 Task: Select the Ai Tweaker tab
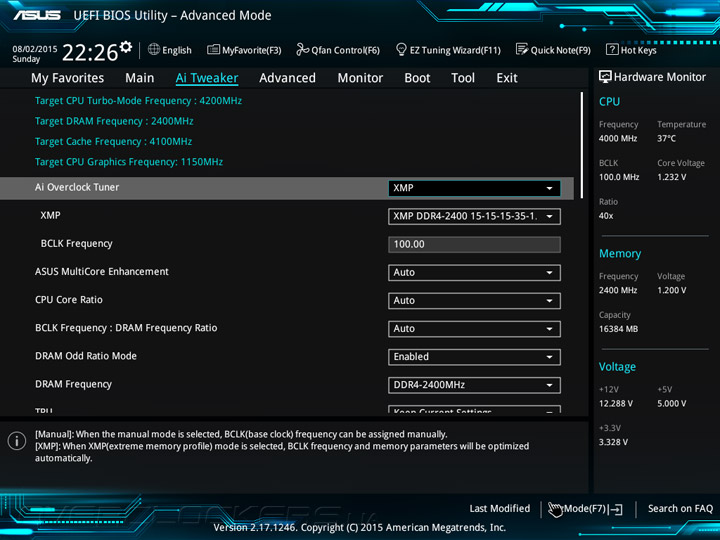(x=207, y=78)
